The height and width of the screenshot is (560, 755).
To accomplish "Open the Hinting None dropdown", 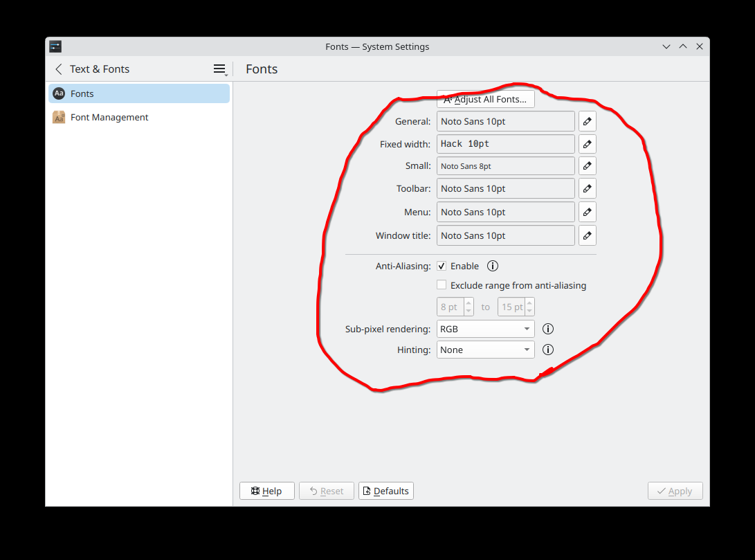I will 485,350.
